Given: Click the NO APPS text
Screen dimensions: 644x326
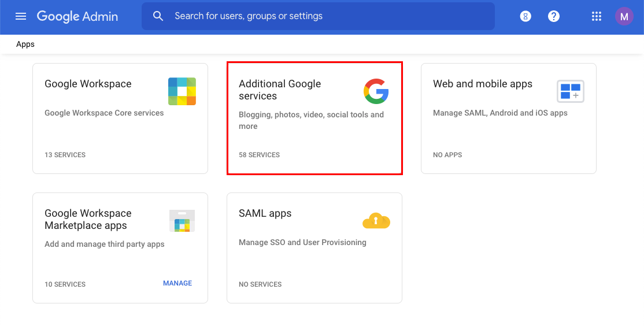Looking at the screenshot, I should tap(447, 155).
